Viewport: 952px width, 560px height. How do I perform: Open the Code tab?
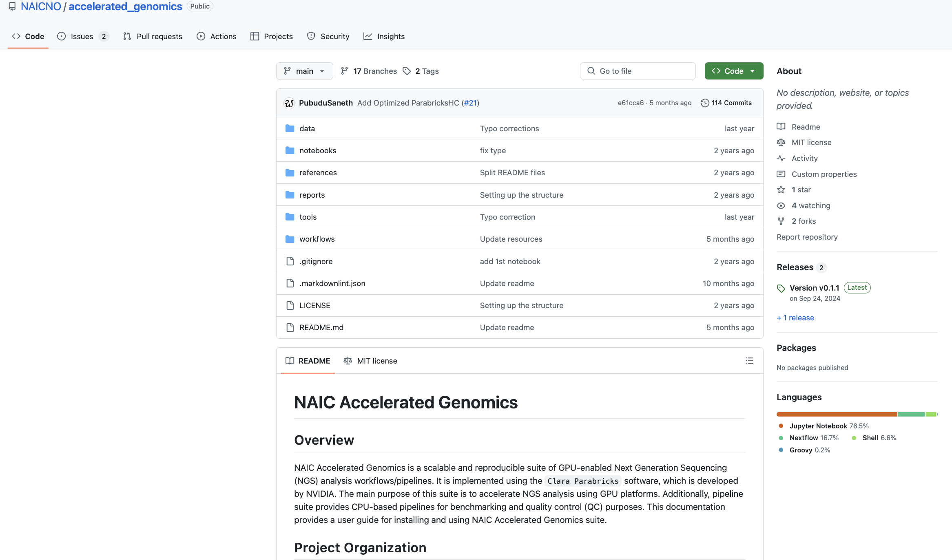tap(28, 36)
